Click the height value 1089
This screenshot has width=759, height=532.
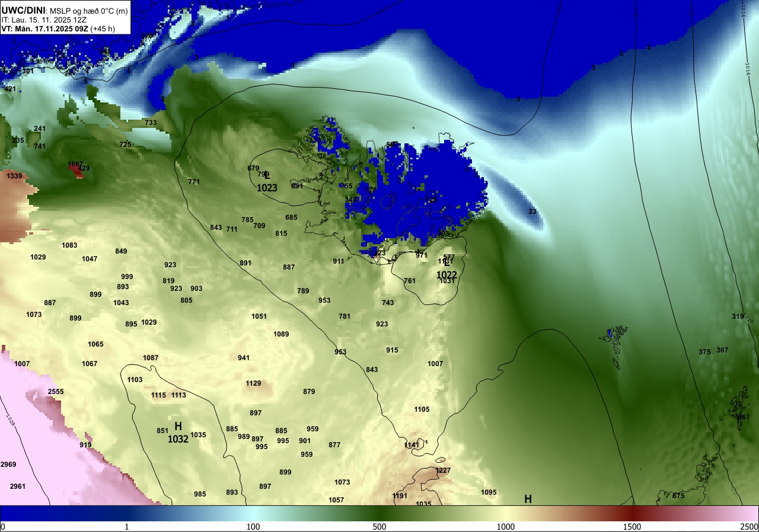click(281, 334)
